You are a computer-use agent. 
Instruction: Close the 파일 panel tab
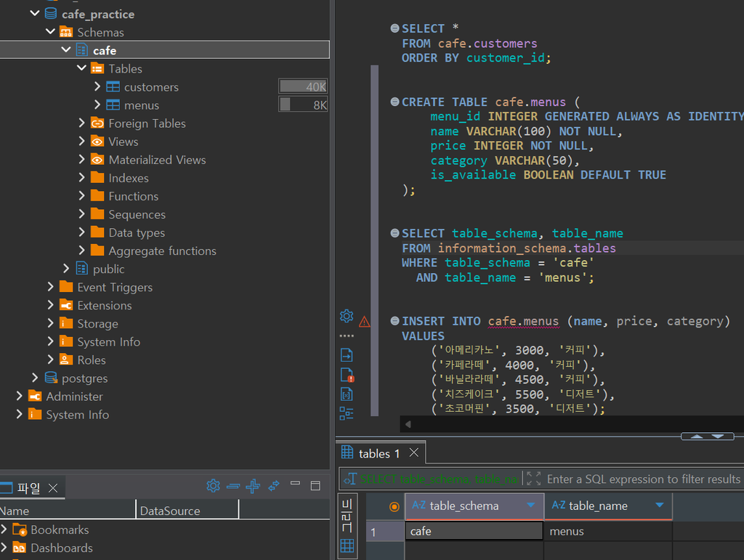pyautogui.click(x=53, y=488)
